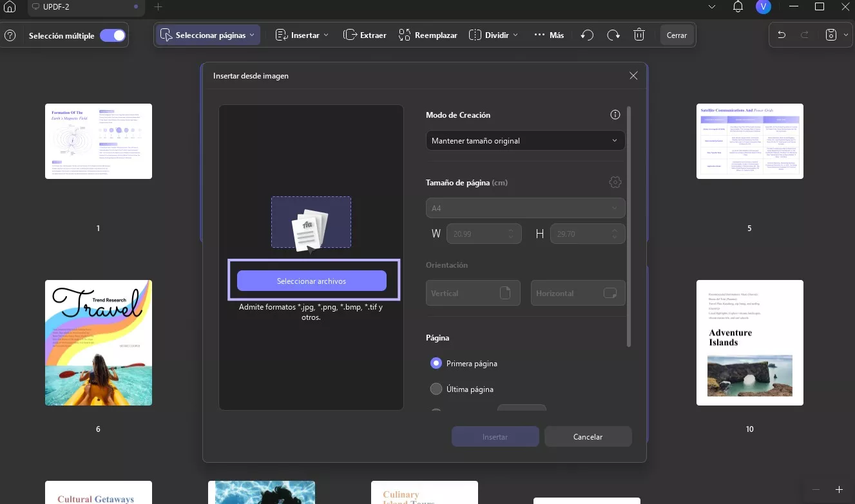Go to the home icon
This screenshot has height=504, width=855.
click(10, 7)
